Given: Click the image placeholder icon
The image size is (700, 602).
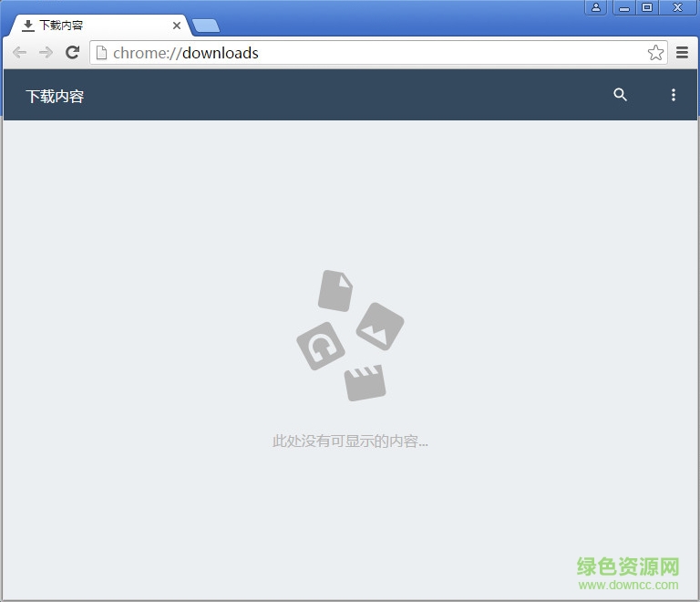Looking at the screenshot, I should [x=380, y=326].
